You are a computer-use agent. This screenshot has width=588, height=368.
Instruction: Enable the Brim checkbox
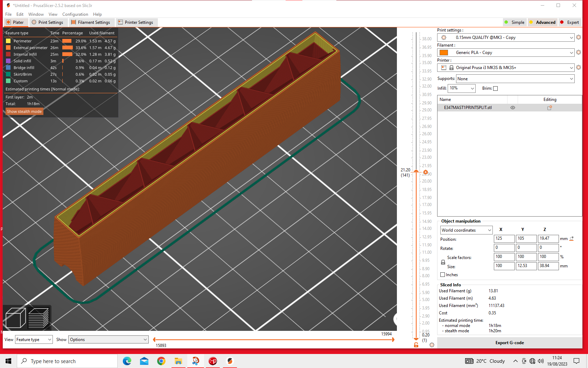[495, 89]
